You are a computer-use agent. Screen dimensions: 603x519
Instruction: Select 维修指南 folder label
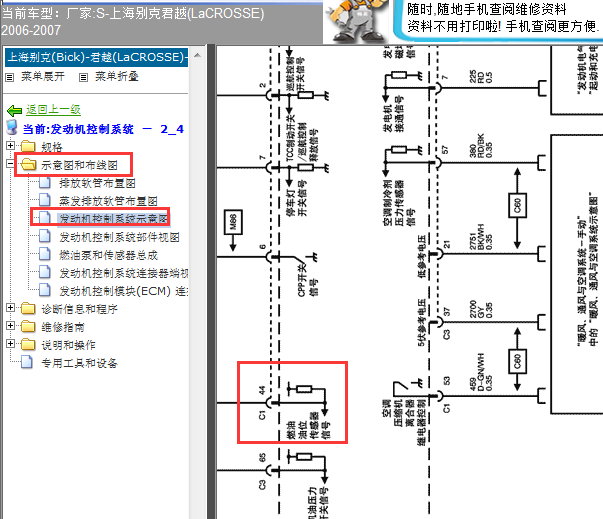[63, 327]
